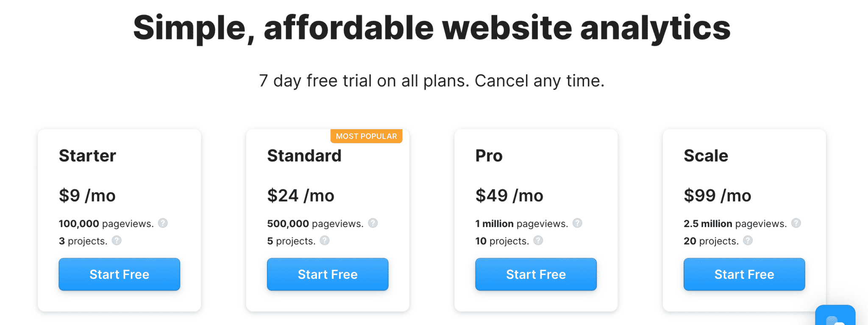Image resolution: width=868 pixels, height=325 pixels.
Task: Click the Pro plan heading
Action: (489, 156)
